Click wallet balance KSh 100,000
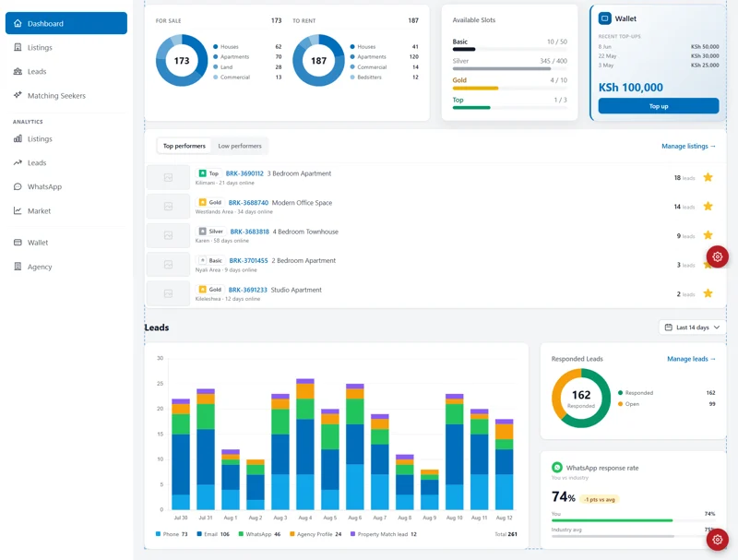738x560 pixels. (x=631, y=88)
